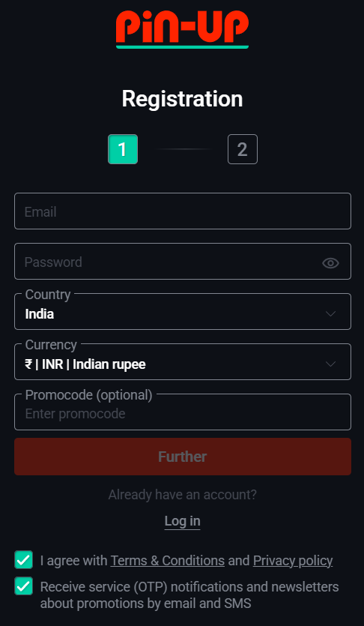Click the Enter promocode field
Image resolution: width=364 pixels, height=626 pixels.
pyautogui.click(x=183, y=412)
